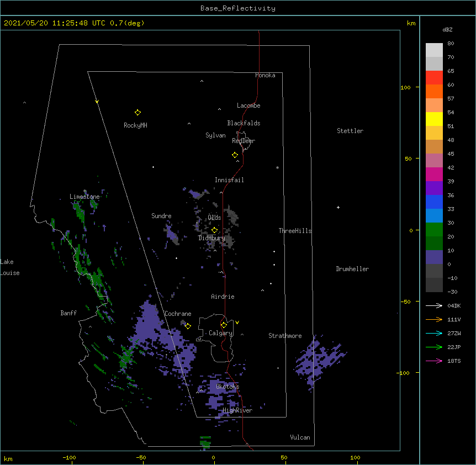
Task: Click the HighRiver label
Action: click(237, 410)
